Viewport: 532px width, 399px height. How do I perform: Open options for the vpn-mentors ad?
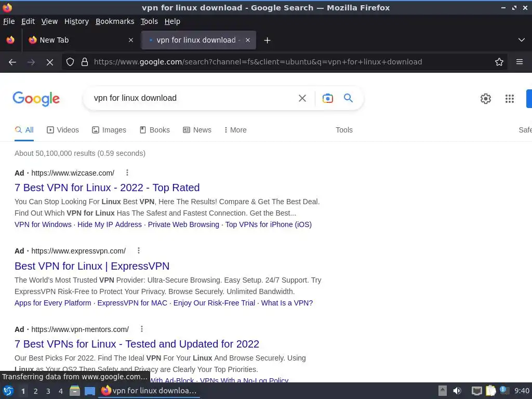click(142, 329)
